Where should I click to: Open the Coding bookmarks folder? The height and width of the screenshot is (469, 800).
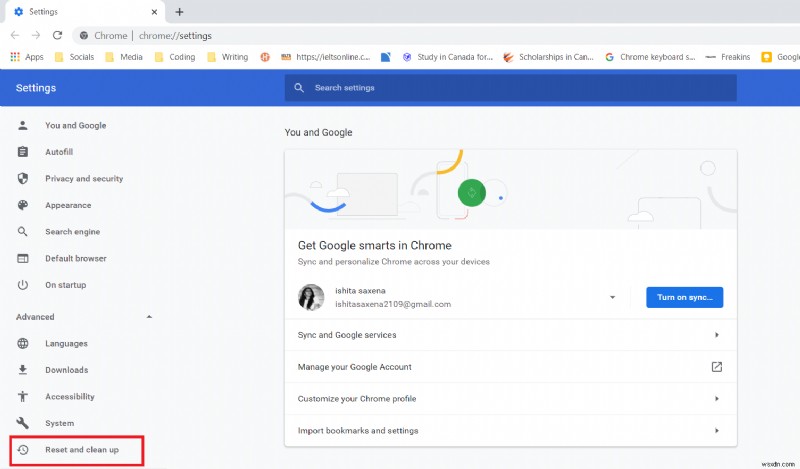pos(174,57)
